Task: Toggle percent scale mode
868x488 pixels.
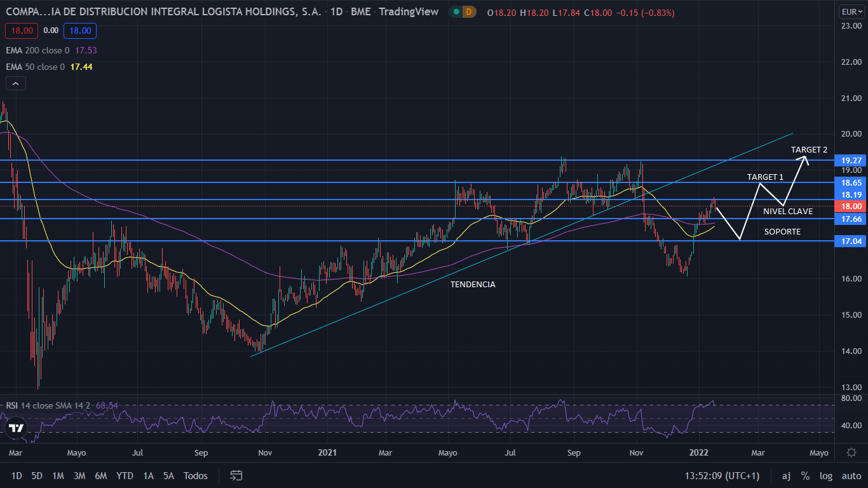Action: [805, 475]
